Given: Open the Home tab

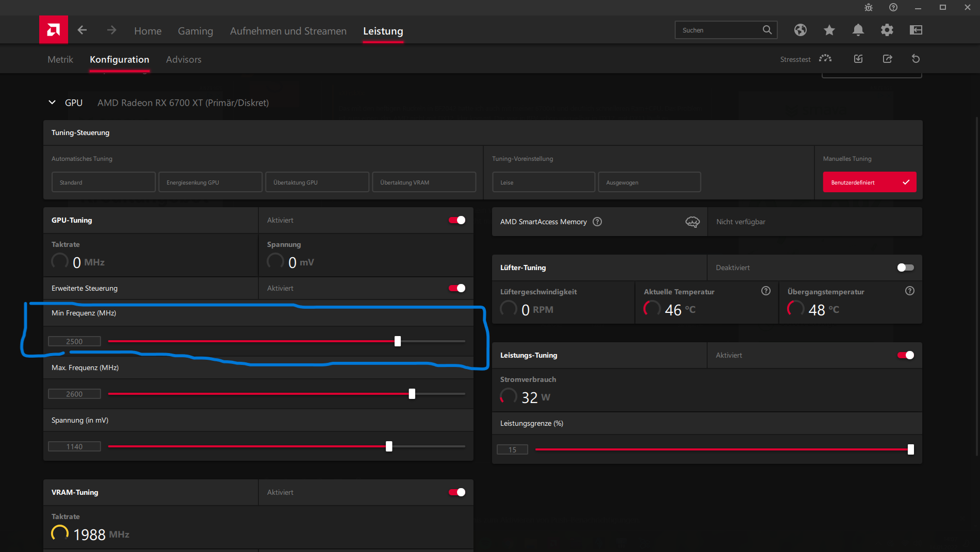Looking at the screenshot, I should coord(148,31).
